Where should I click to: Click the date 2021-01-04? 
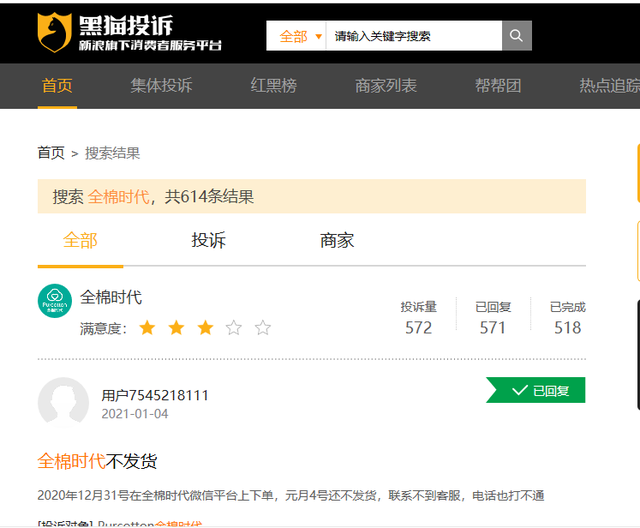pyautogui.click(x=135, y=414)
